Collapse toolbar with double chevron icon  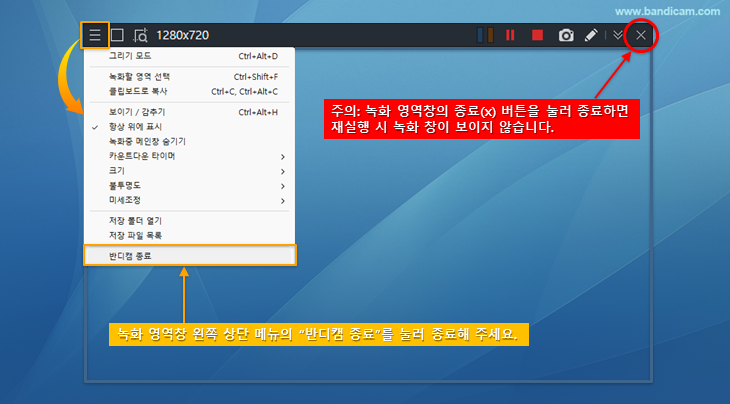pos(618,35)
